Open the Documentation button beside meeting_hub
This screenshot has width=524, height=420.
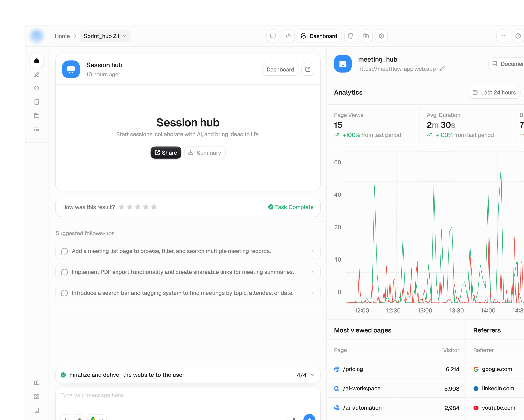tap(506, 64)
